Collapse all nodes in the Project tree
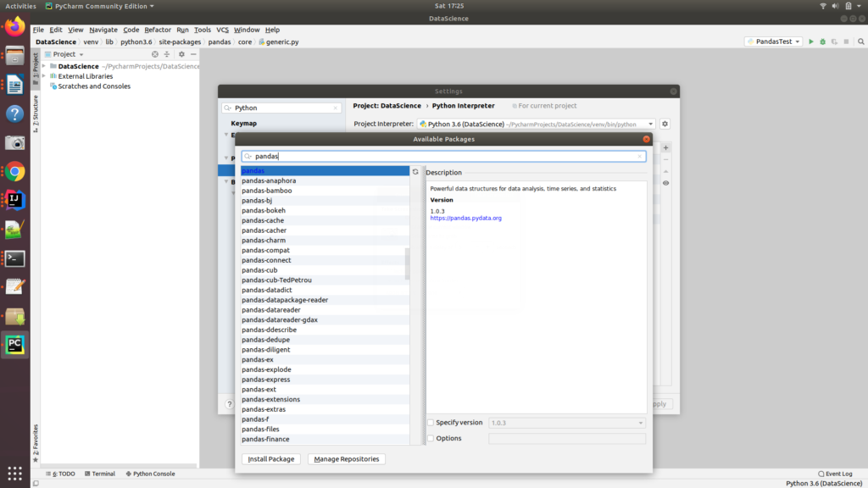This screenshot has height=488, width=868. [166, 53]
